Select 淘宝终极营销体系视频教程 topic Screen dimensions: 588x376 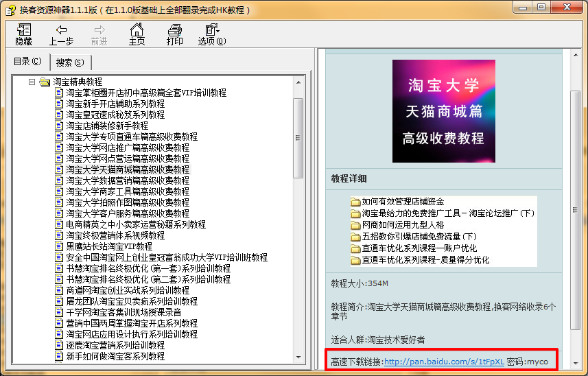(115, 235)
